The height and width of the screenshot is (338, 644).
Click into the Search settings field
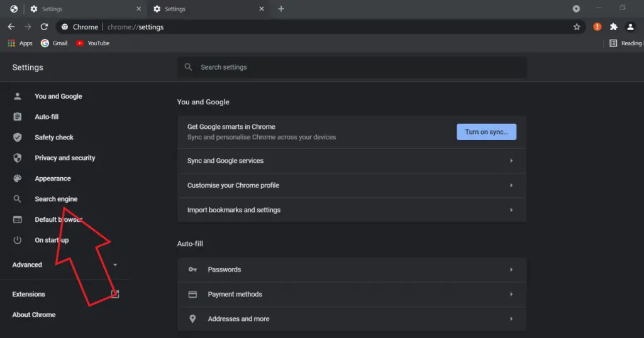352,67
